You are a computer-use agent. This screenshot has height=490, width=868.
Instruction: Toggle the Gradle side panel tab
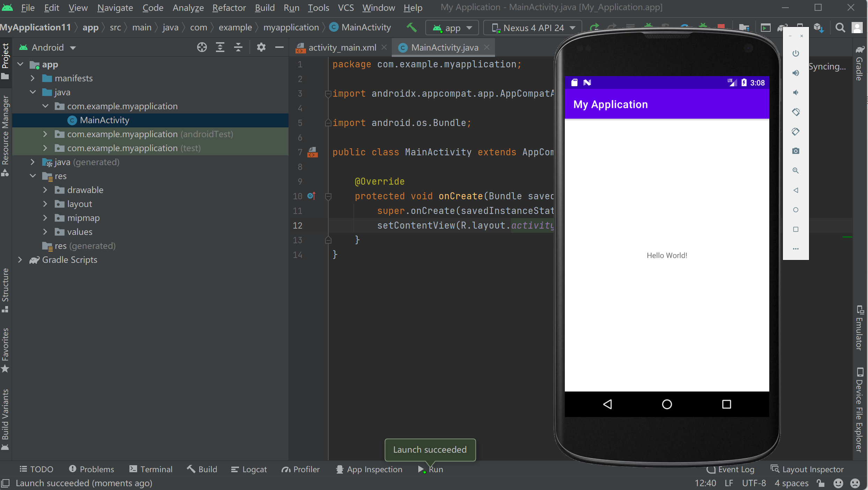point(859,63)
